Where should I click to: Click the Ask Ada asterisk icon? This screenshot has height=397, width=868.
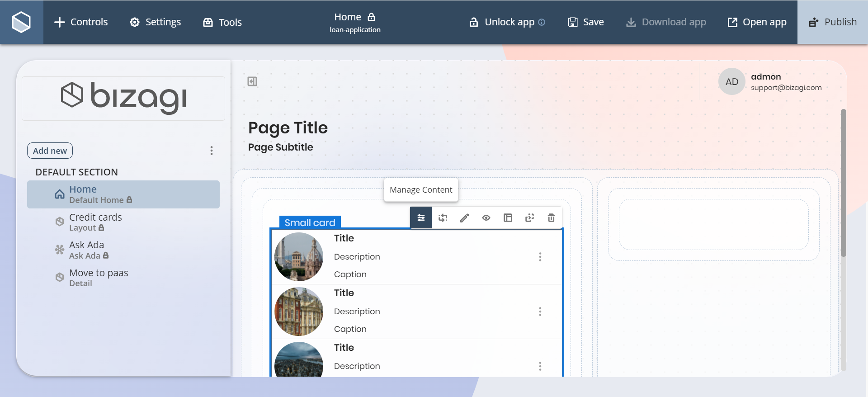(x=60, y=250)
